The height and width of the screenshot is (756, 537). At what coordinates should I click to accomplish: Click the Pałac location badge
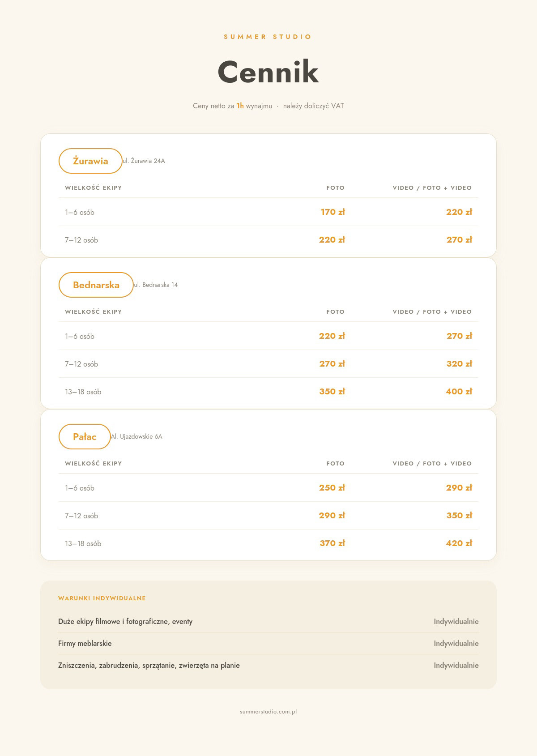click(x=85, y=437)
